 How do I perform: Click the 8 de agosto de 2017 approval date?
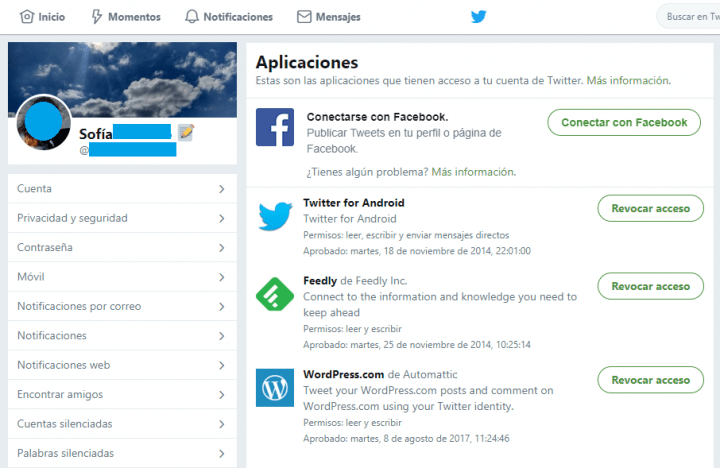click(x=427, y=438)
